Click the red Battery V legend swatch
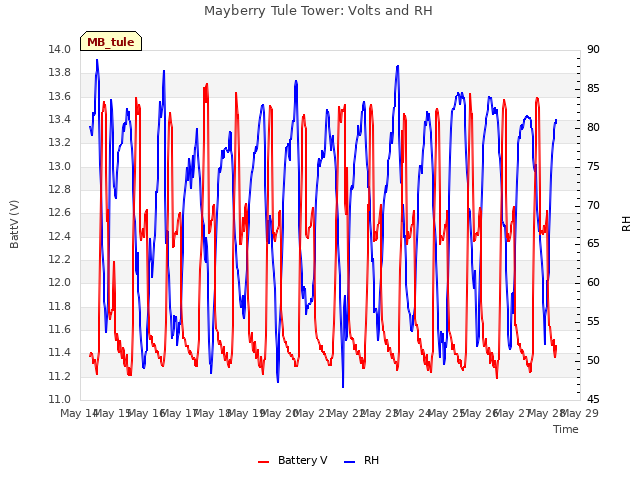Viewport: 640px width, 480px height. click(x=264, y=462)
